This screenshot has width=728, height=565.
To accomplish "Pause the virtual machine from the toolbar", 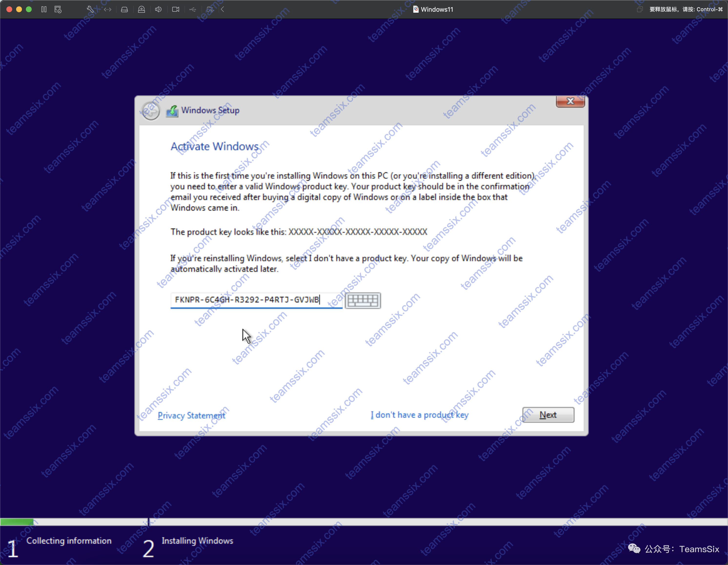I will click(44, 9).
